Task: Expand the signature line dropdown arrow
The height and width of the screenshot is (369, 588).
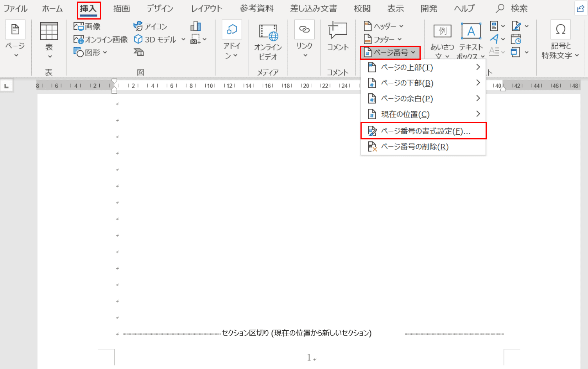Action: point(527,26)
